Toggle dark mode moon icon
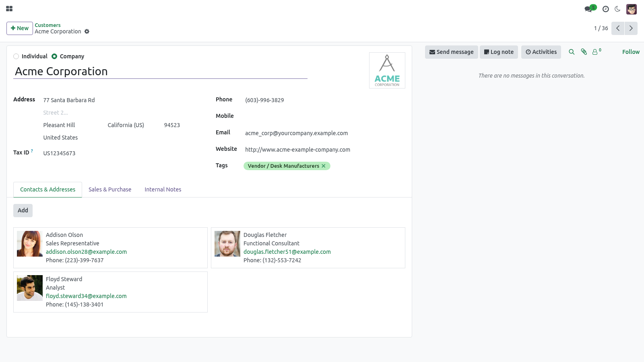The height and width of the screenshot is (362, 644). [617, 9]
